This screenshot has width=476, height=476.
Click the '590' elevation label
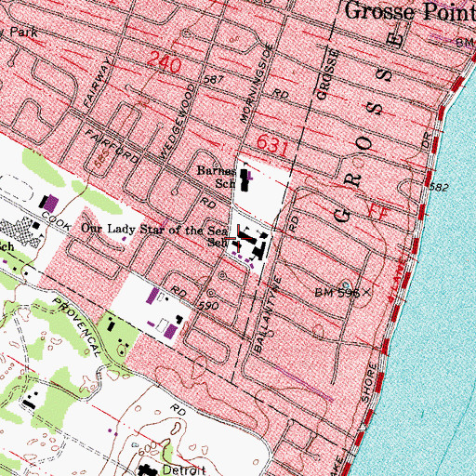pyautogui.click(x=208, y=306)
